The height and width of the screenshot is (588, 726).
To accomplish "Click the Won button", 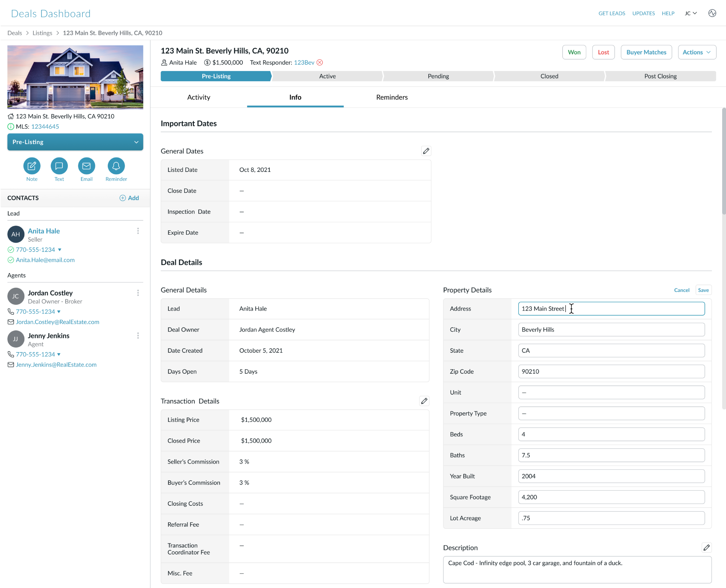I will pyautogui.click(x=574, y=52).
